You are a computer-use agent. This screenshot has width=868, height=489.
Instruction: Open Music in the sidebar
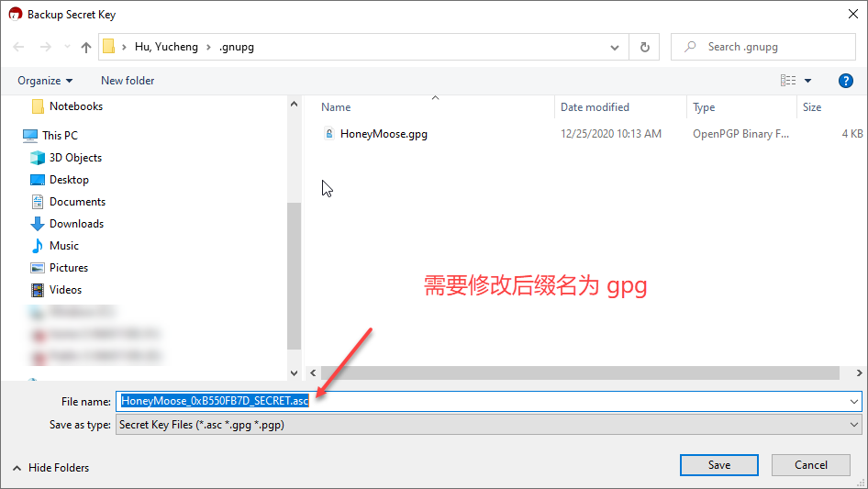pos(63,246)
